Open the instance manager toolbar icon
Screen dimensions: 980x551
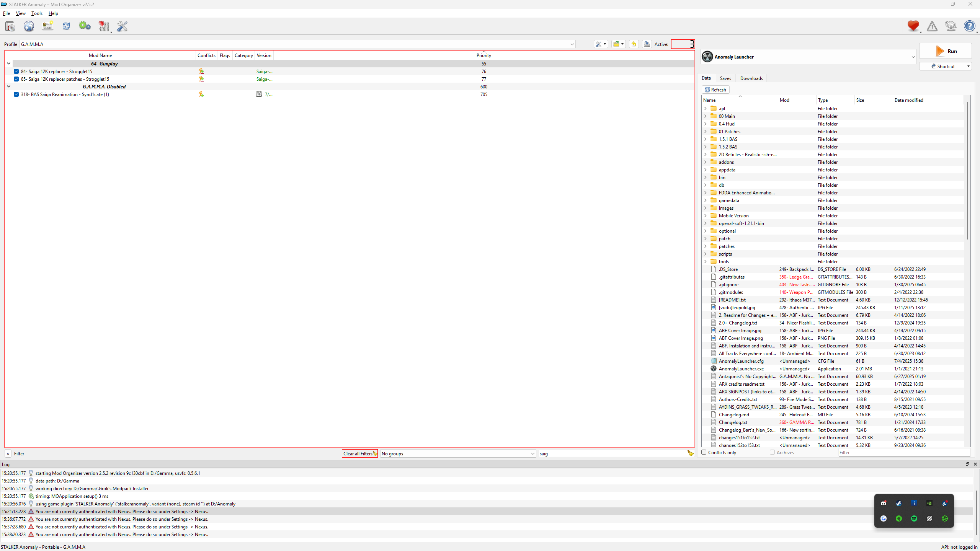pos(10,26)
